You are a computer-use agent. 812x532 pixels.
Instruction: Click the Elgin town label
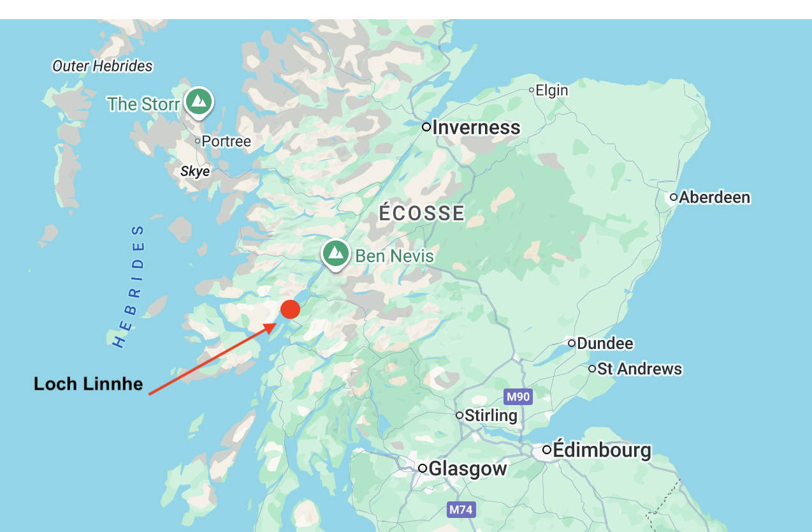(x=552, y=90)
